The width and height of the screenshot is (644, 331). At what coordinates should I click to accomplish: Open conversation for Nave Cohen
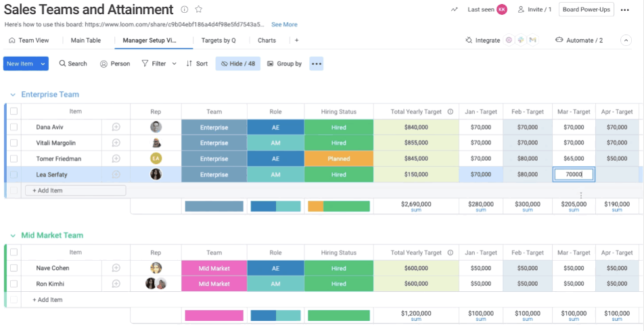point(116,268)
